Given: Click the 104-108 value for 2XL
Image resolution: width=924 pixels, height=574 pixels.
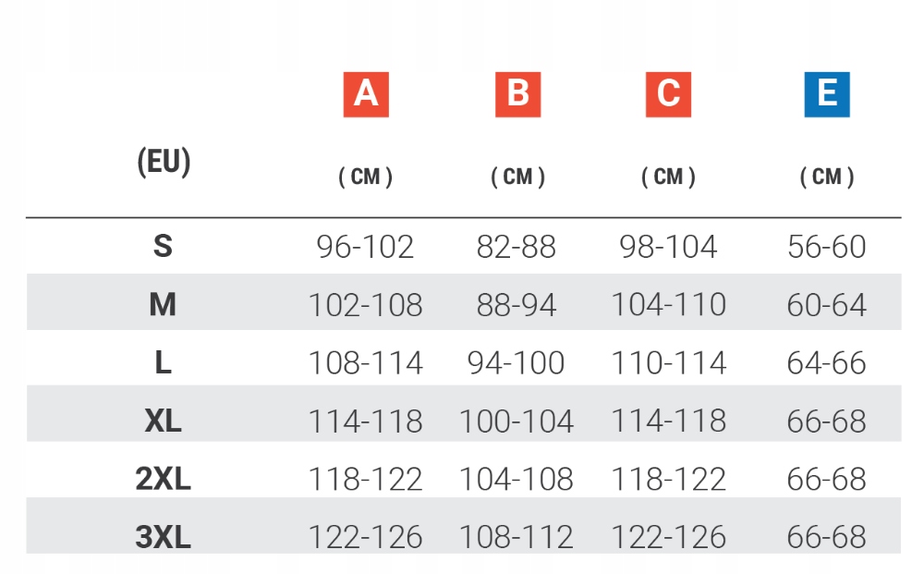Looking at the screenshot, I should pyautogui.click(x=517, y=479).
